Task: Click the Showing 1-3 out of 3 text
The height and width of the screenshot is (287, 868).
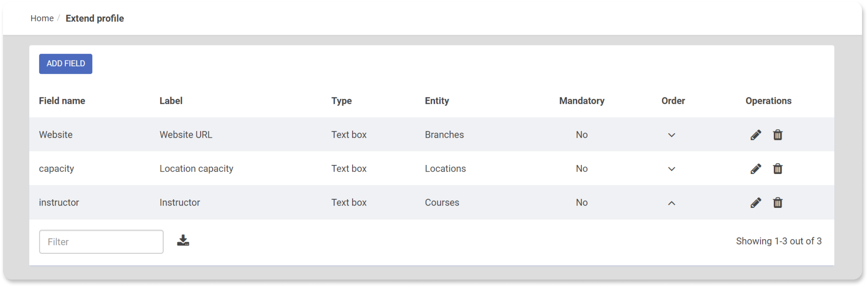Action: [779, 241]
